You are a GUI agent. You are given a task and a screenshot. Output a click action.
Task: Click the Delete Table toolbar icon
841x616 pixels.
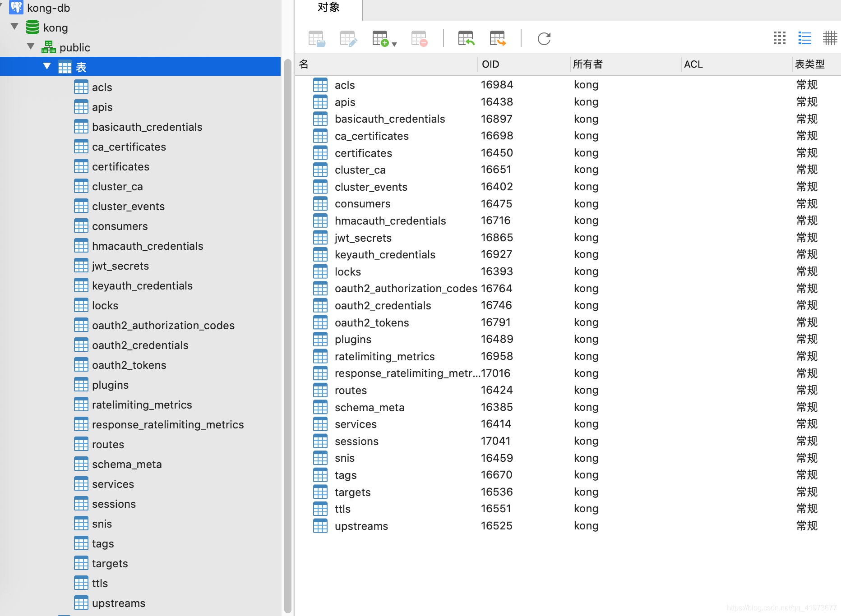(x=419, y=39)
